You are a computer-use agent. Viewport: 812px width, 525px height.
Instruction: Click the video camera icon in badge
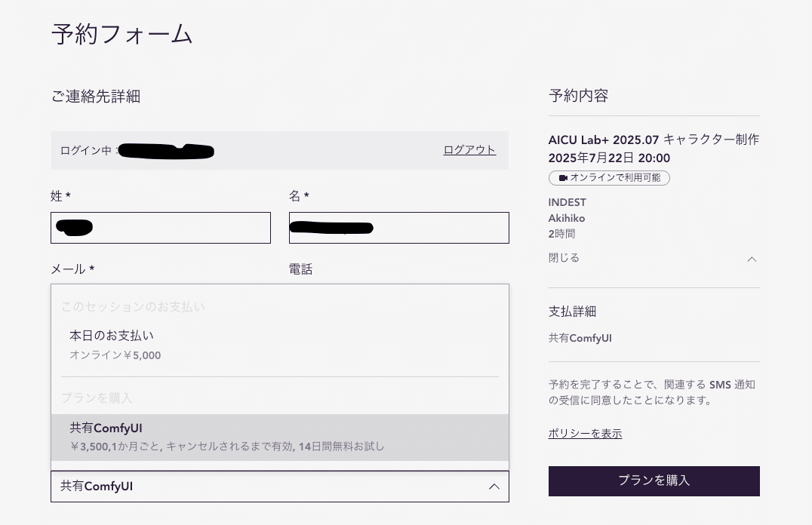coord(563,177)
